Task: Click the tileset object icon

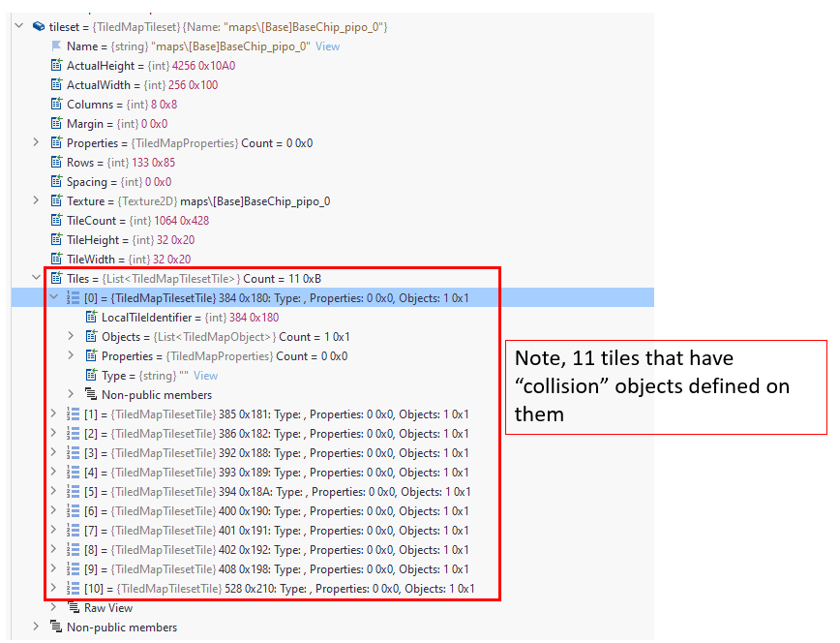Action: [38, 26]
